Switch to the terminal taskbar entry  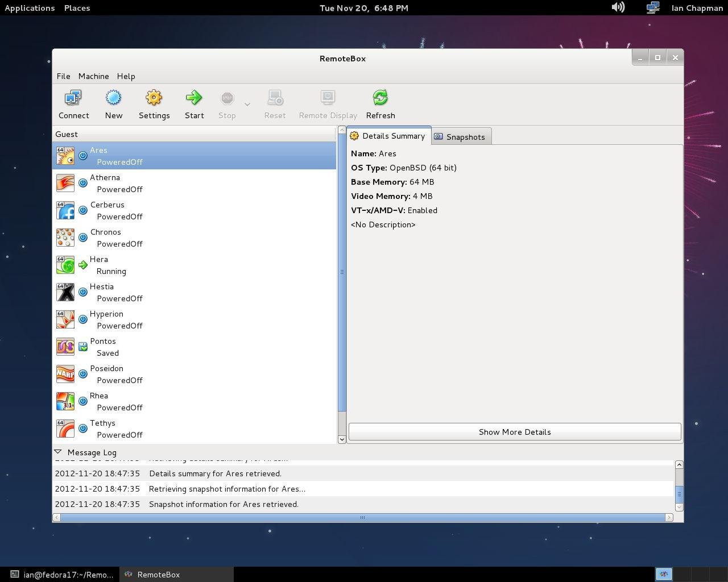[x=62, y=575]
